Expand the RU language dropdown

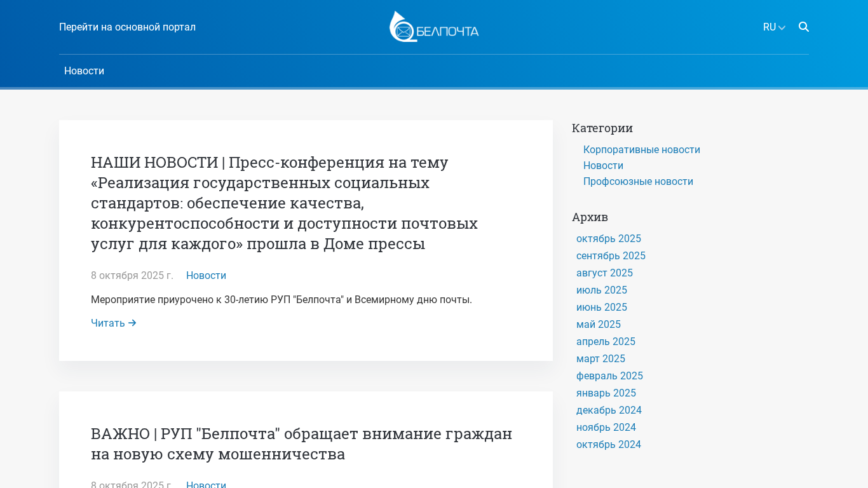click(774, 27)
